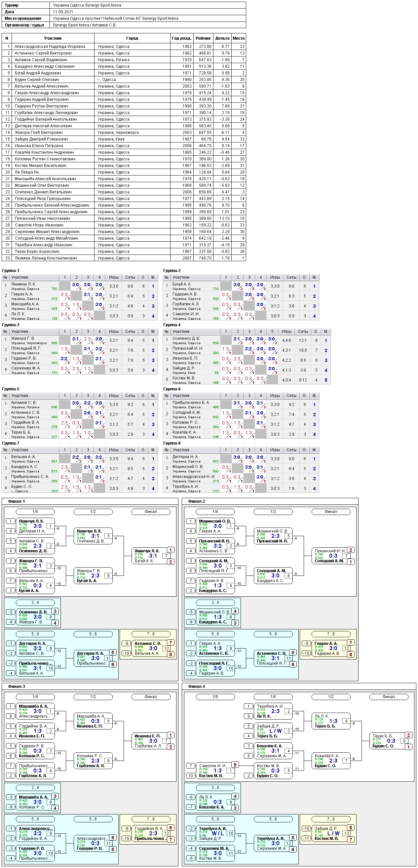
Task: Click the 'Год рожд.' column header
Action: tap(181, 38)
